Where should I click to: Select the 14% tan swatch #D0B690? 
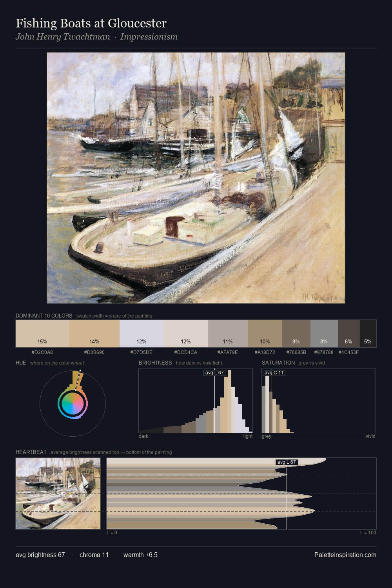(x=94, y=334)
